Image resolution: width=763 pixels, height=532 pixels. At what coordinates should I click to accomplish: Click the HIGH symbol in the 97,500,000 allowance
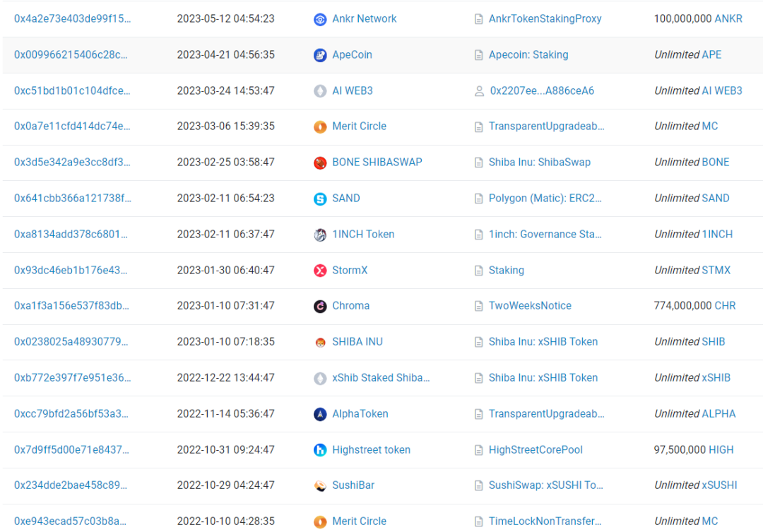[x=721, y=450]
